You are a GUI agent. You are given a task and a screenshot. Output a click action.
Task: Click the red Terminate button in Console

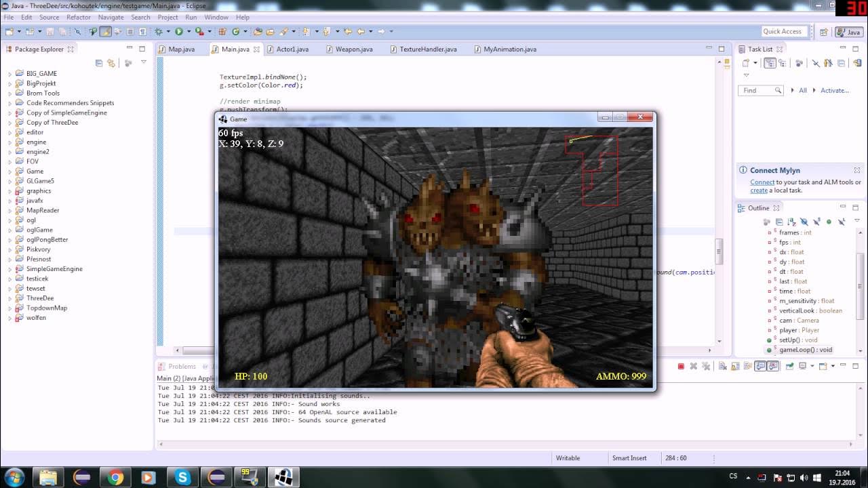[x=681, y=366]
